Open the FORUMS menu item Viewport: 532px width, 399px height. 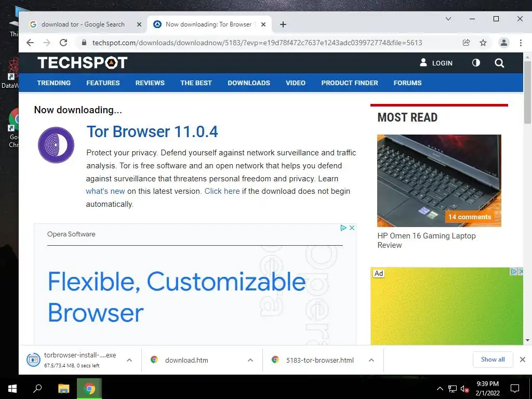click(x=407, y=83)
